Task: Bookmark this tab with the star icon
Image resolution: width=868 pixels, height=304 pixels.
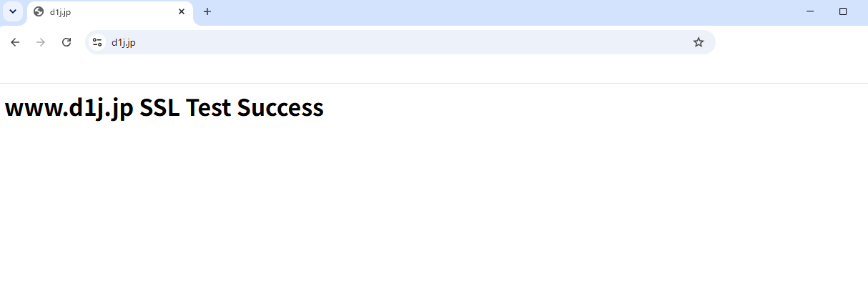Action: click(699, 42)
